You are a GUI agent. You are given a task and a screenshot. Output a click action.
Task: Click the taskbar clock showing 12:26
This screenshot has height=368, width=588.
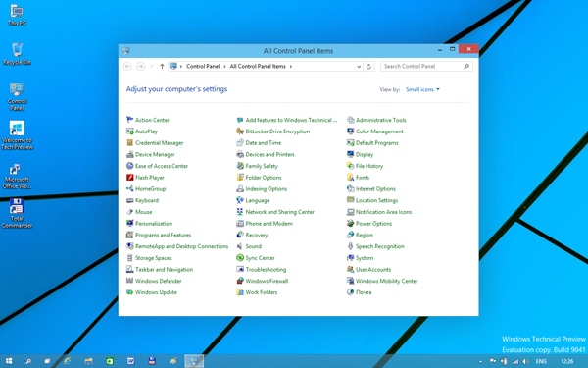coord(567,361)
